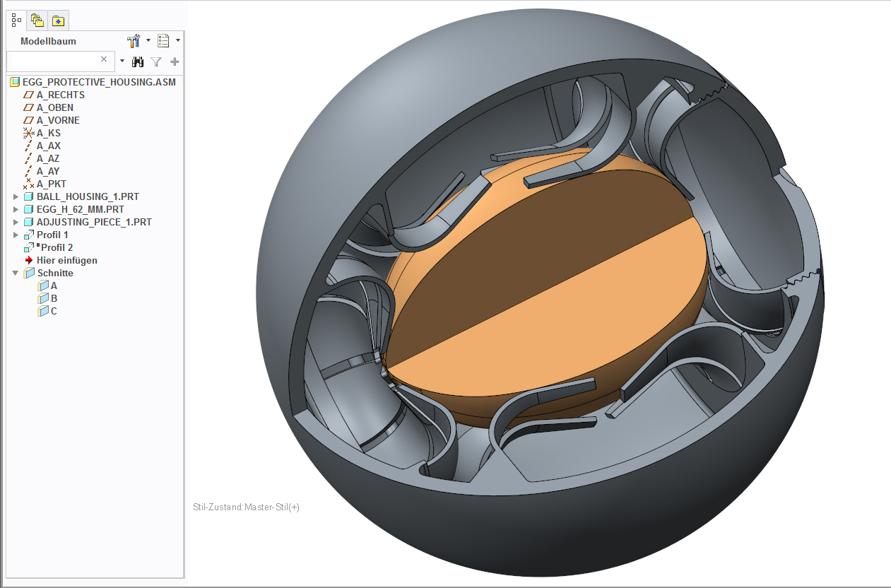Click the A_OBEN plane icon
891x588 pixels.
pos(29,107)
